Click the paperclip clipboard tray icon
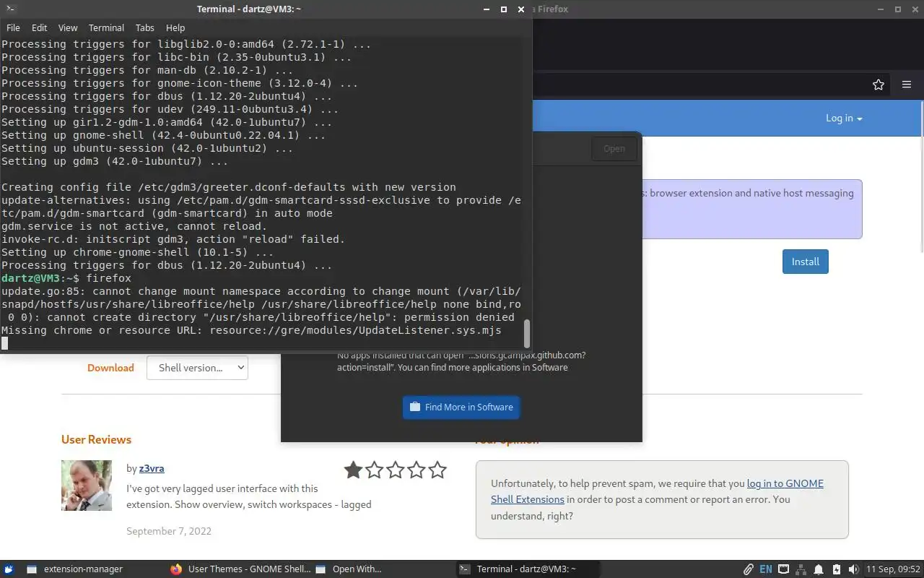Viewport: 924px width, 578px height. pos(749,569)
